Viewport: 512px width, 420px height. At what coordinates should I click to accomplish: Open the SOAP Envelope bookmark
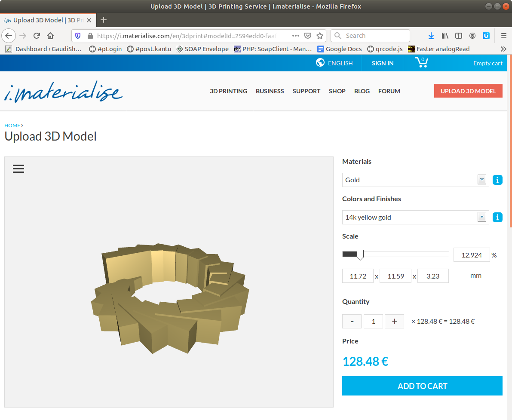pyautogui.click(x=202, y=49)
